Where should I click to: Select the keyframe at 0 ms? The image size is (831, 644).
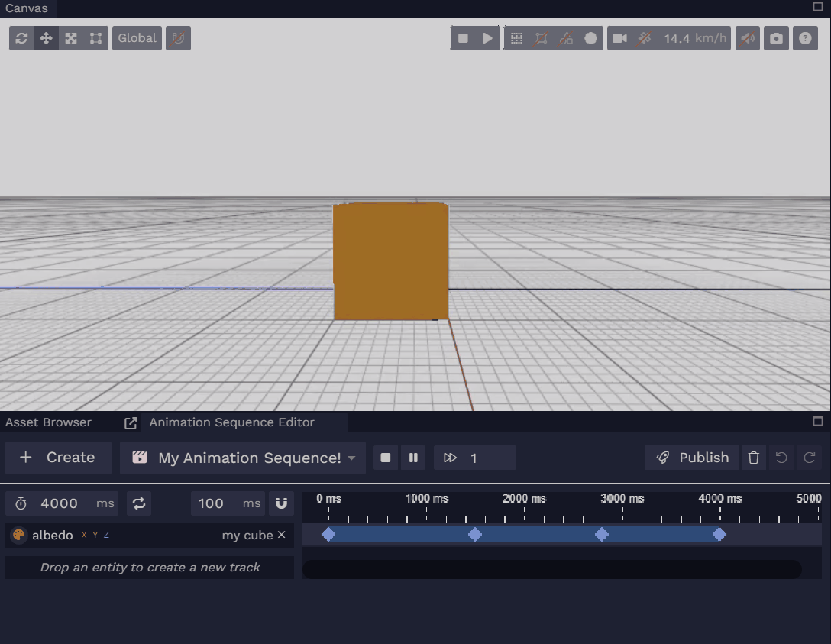[x=328, y=535]
